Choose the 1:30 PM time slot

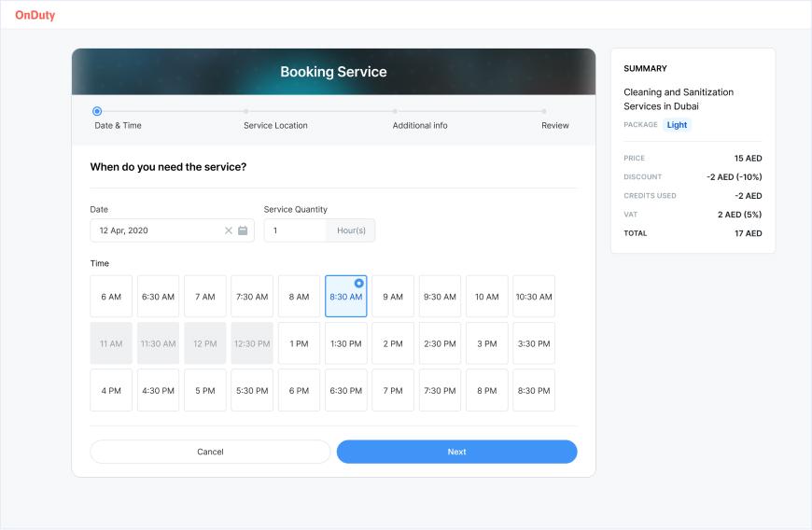346,343
